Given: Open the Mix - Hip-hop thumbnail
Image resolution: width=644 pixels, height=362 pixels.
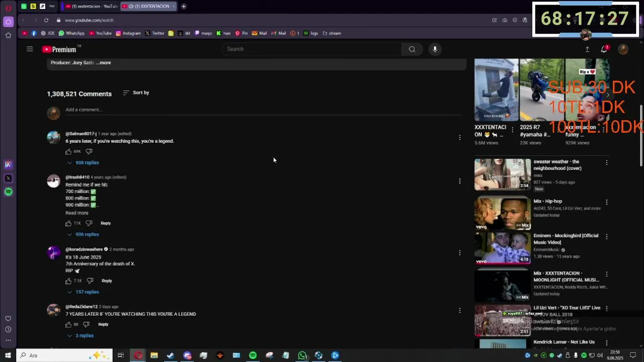Looking at the screenshot, I should click(x=503, y=214).
